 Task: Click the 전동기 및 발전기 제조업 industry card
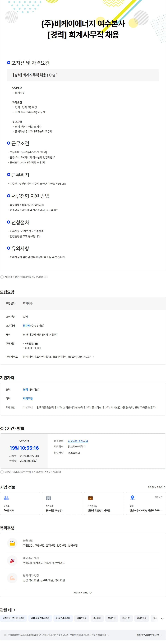(x=104, y=504)
